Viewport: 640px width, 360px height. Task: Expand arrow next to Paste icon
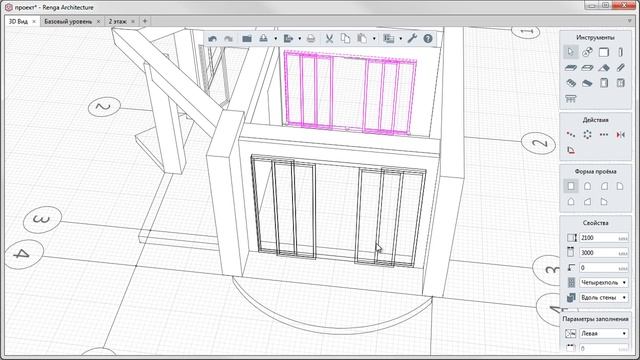coord(374,39)
